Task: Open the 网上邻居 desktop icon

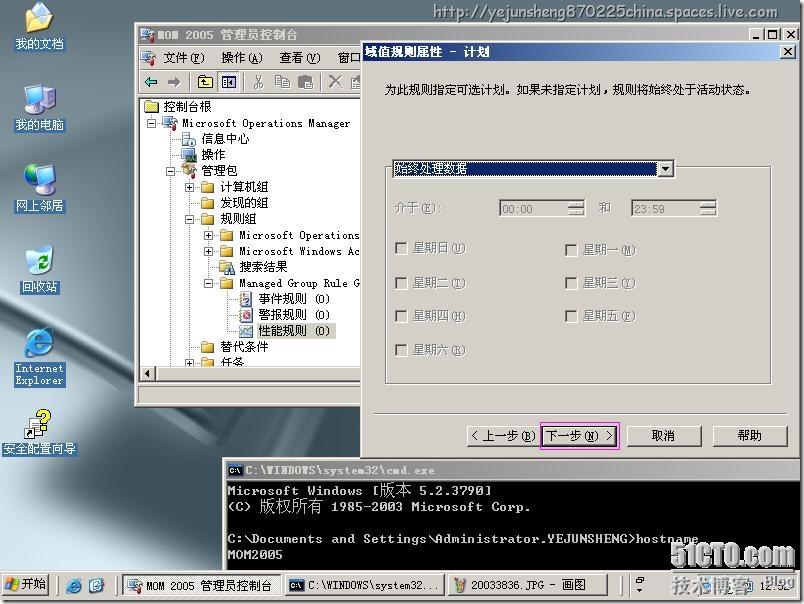Action: tap(39, 189)
